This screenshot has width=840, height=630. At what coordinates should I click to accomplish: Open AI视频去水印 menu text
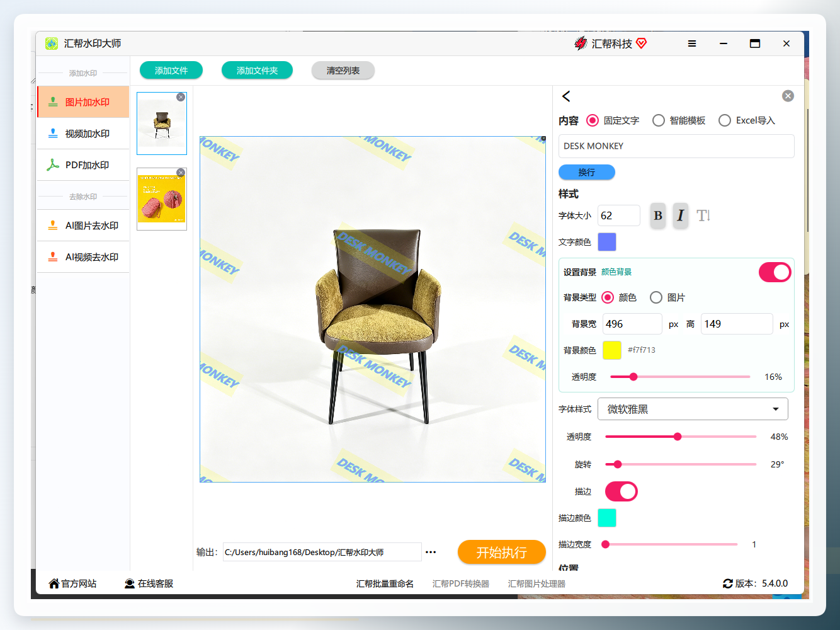(92, 257)
